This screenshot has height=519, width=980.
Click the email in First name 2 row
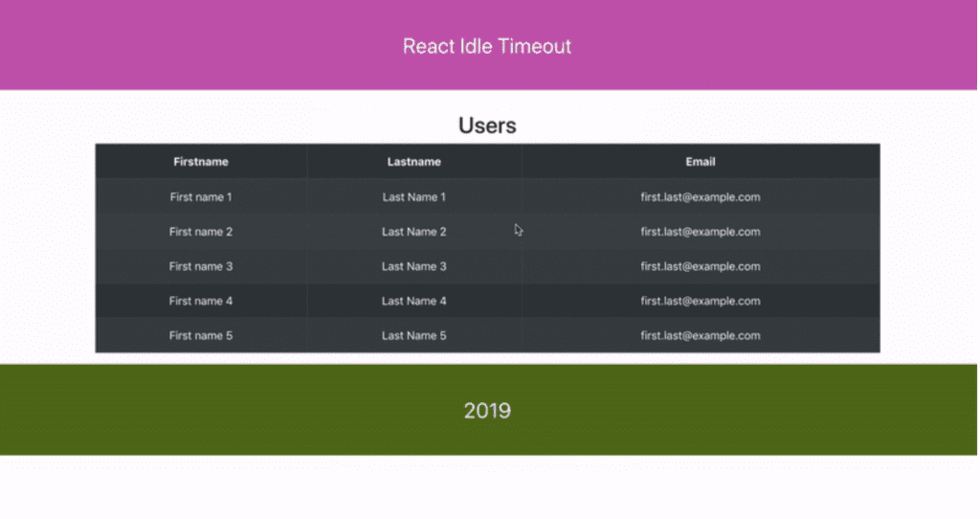(700, 232)
